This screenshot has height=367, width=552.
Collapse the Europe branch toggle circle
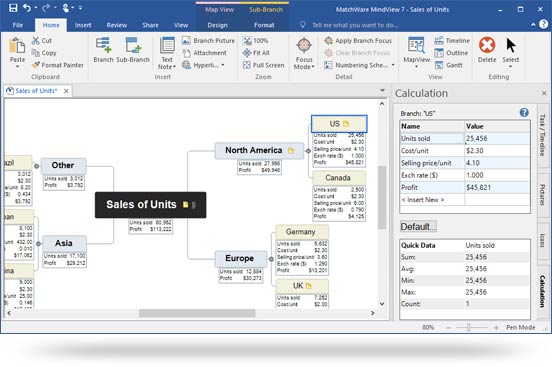click(x=271, y=259)
